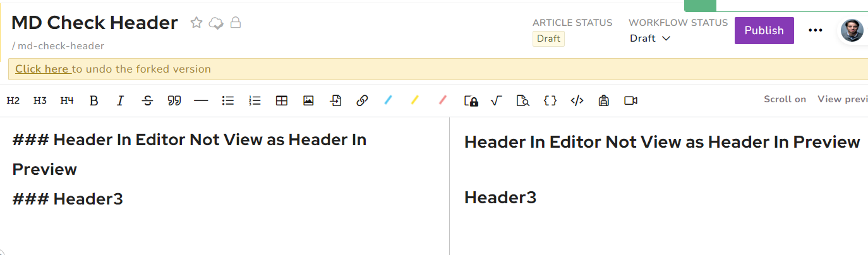Toggle the article lock icon
This screenshot has width=868, height=255.
click(236, 23)
